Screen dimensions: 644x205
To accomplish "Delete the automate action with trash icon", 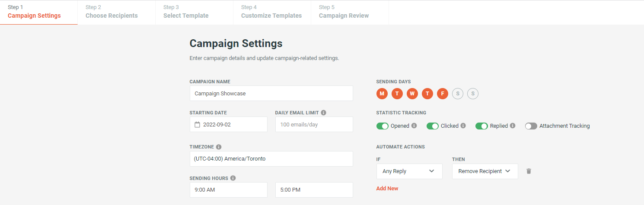I will [x=529, y=171].
